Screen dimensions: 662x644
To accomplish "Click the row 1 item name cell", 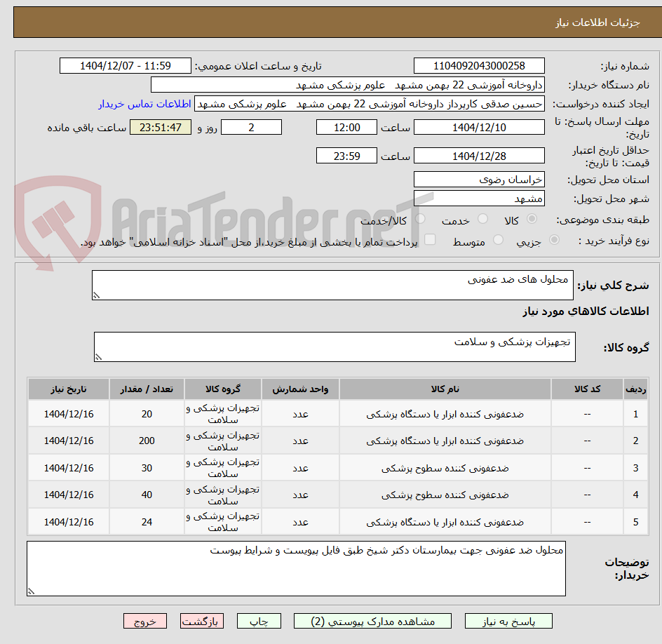I will [x=445, y=414].
